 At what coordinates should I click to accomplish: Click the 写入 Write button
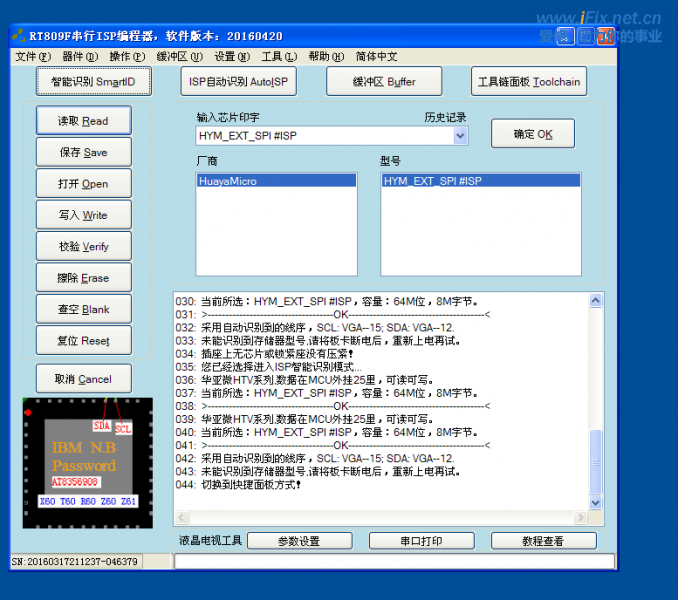click(83, 215)
